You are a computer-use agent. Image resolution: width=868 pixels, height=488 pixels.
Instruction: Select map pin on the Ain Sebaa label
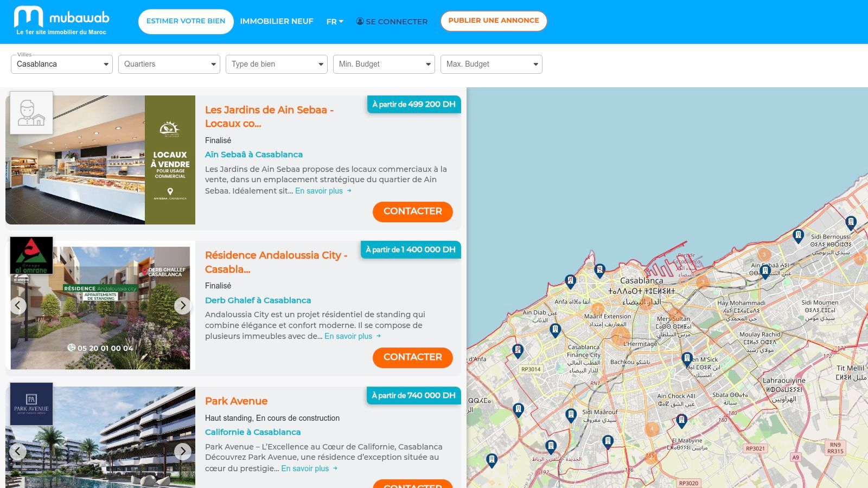(765, 272)
